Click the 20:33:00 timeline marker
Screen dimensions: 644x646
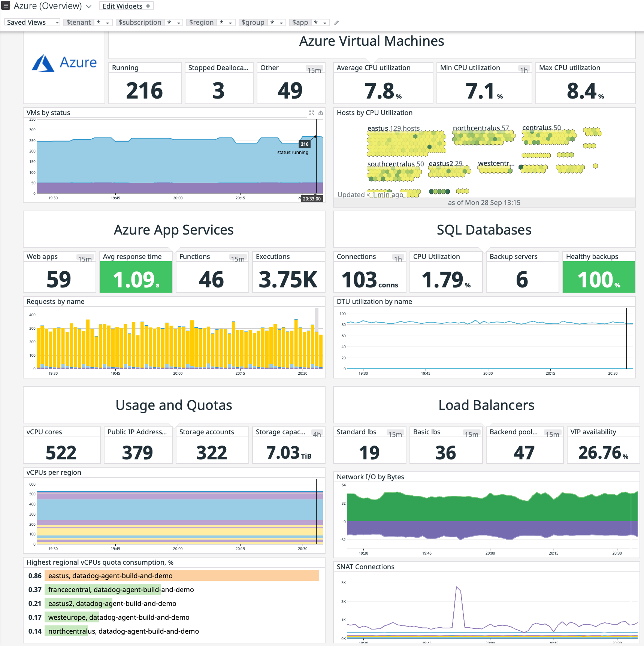coord(312,199)
